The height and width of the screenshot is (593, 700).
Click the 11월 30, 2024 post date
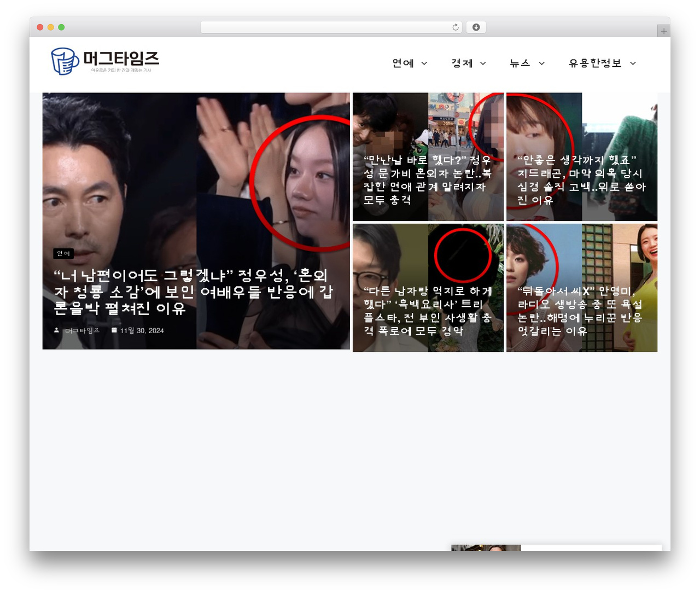tap(142, 330)
